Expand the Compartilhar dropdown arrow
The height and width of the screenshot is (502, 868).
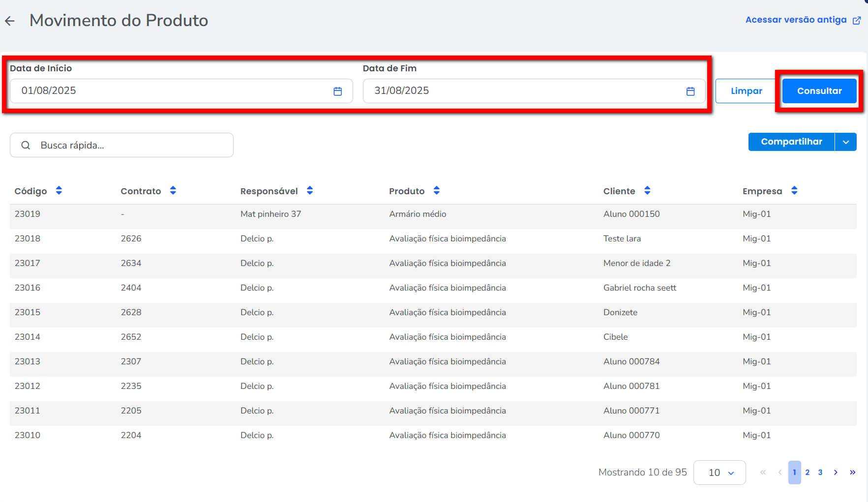click(846, 142)
